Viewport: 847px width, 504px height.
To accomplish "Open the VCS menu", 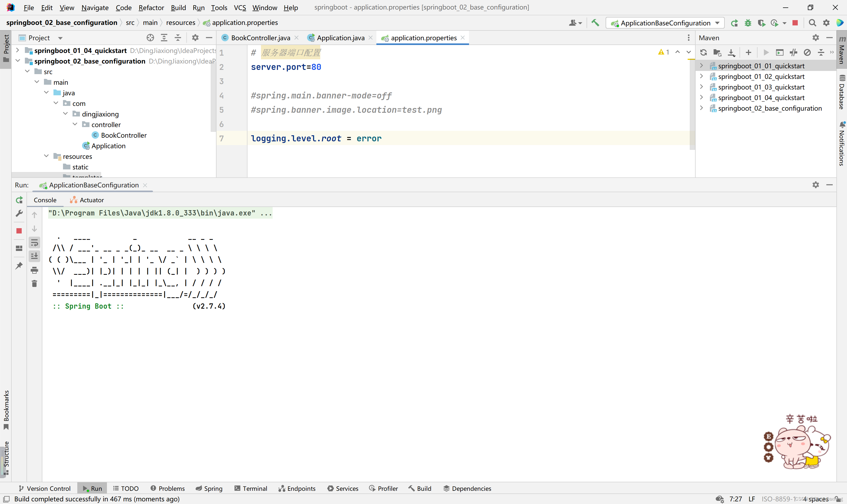I will [x=240, y=7].
